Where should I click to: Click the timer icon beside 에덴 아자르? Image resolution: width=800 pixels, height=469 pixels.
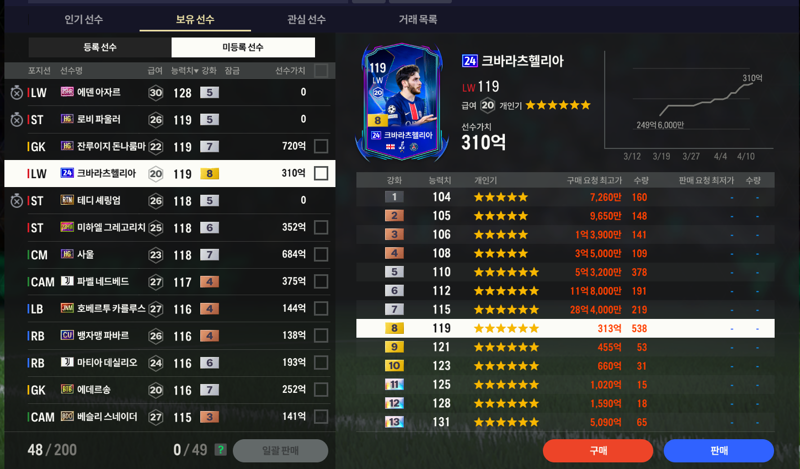[16, 92]
